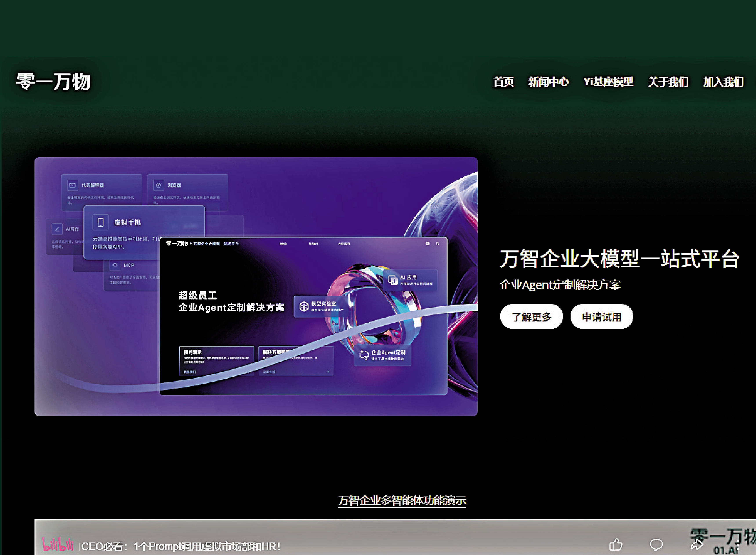Click the bilibili logo on the video
This screenshot has height=555, width=756.
(57, 545)
